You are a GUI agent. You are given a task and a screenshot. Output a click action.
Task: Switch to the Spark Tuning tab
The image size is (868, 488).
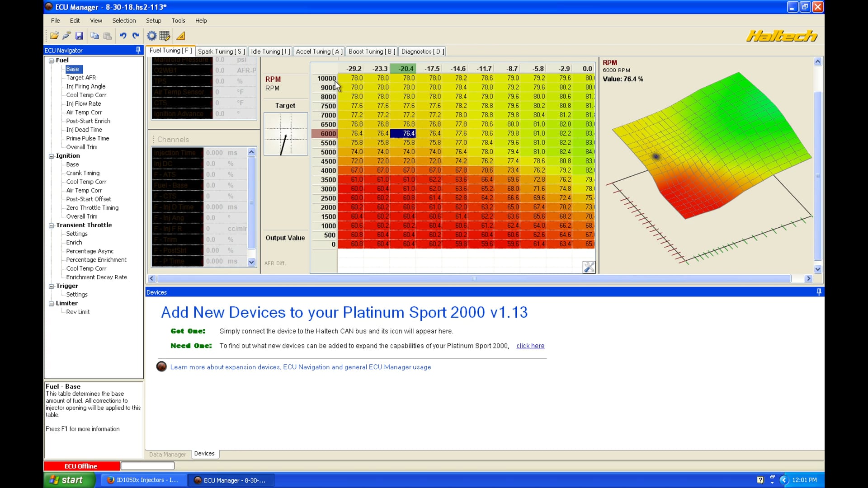pos(221,51)
